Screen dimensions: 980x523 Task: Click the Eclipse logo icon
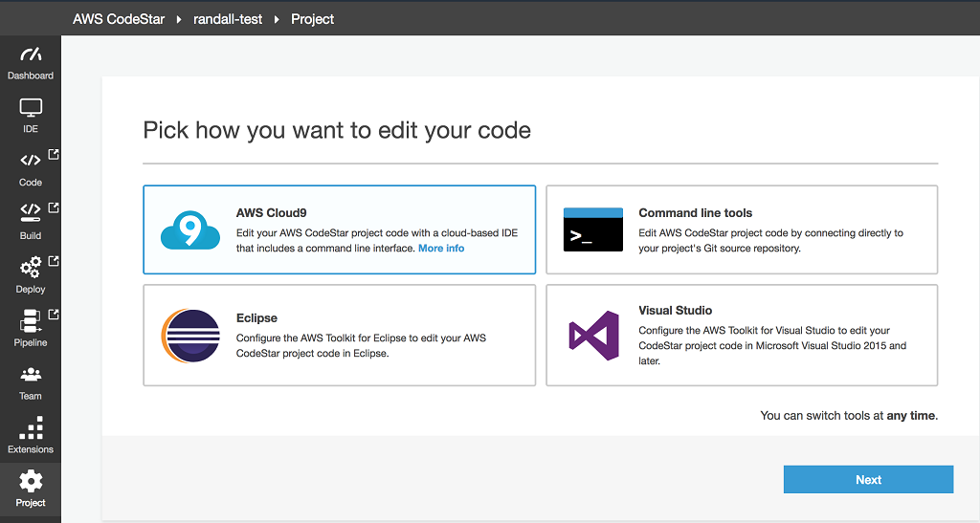190,336
